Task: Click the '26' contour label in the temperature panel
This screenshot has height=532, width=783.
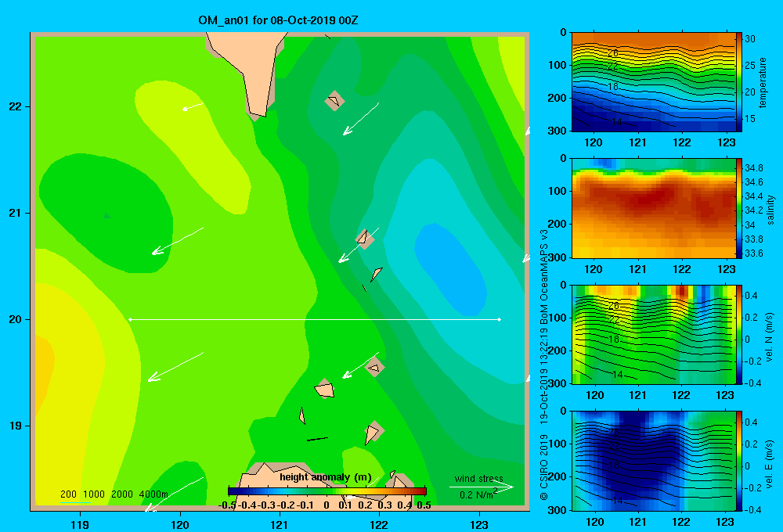Action: tap(613, 53)
